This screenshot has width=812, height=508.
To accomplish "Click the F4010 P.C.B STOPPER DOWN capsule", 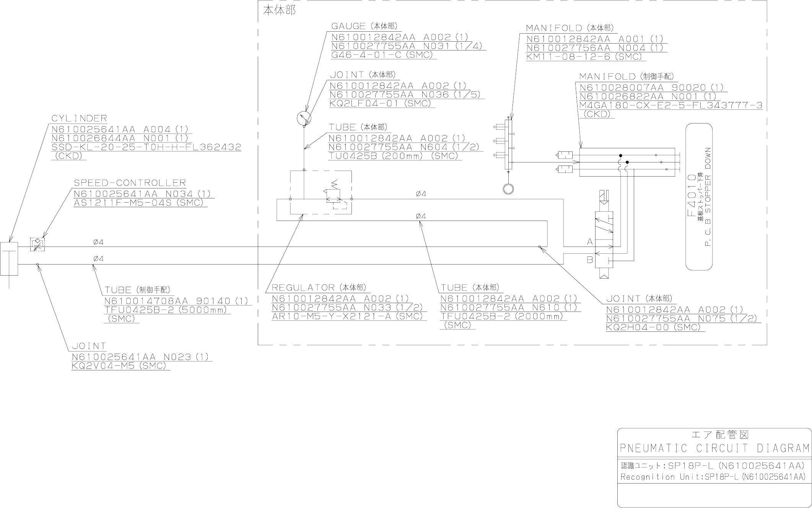I will [x=699, y=196].
